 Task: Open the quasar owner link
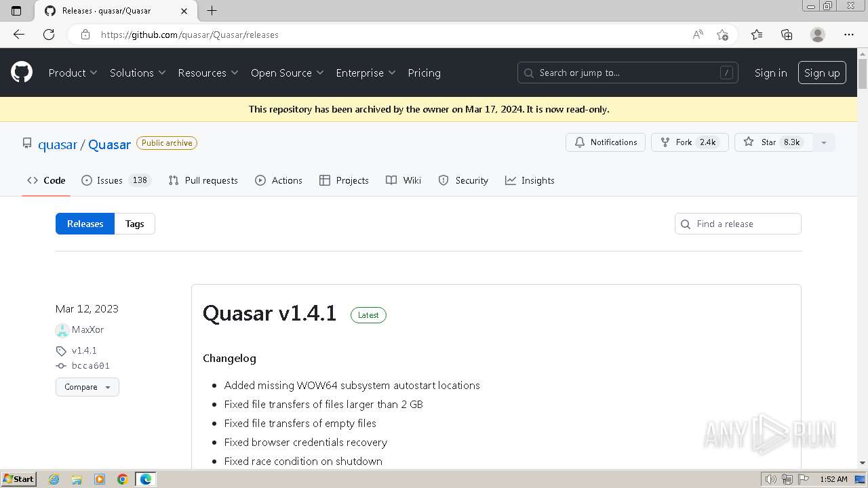pyautogui.click(x=58, y=144)
